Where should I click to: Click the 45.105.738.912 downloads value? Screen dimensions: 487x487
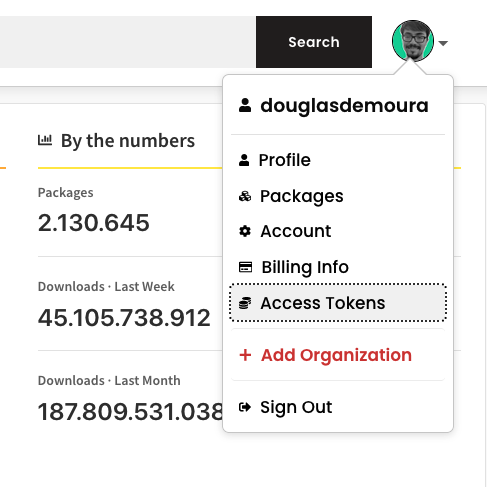coord(124,317)
